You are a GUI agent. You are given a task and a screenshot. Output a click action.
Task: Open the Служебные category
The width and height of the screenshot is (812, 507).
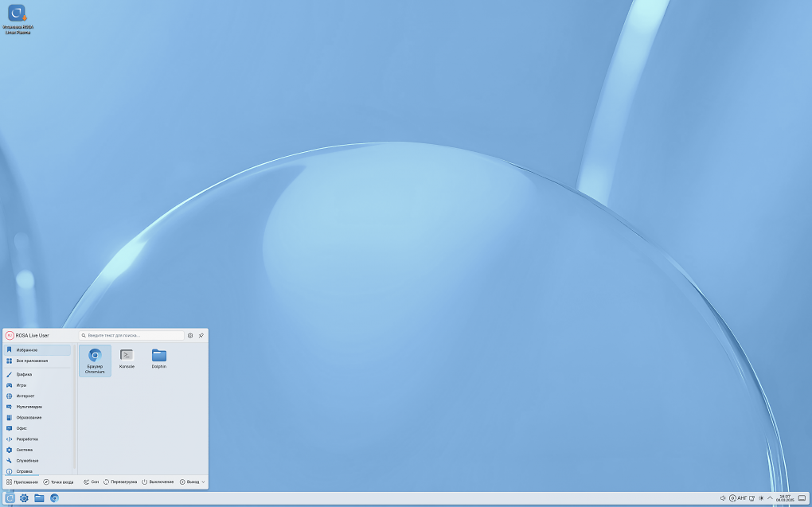[37, 460]
